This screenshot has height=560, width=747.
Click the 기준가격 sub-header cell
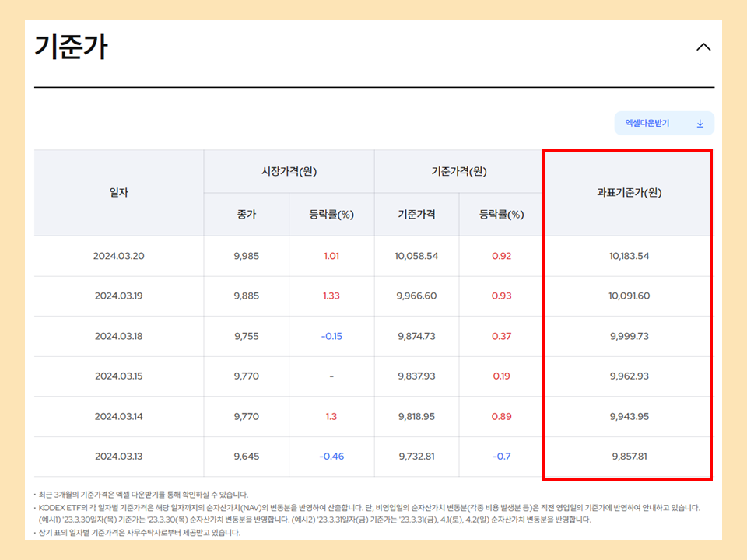[416, 215]
